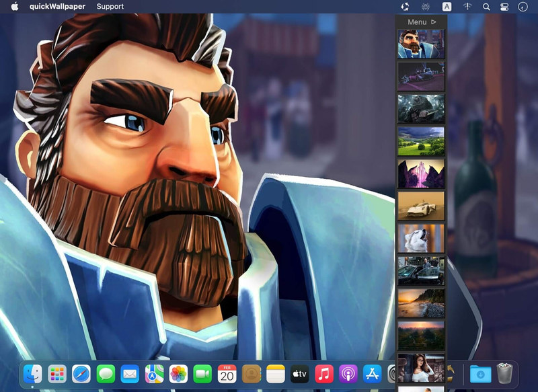Open the Trash in the Dock
Viewport: 538px width, 392px height.
(x=504, y=373)
